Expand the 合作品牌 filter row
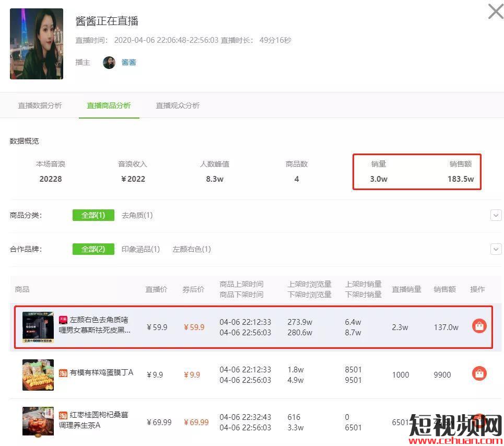 coord(496,249)
